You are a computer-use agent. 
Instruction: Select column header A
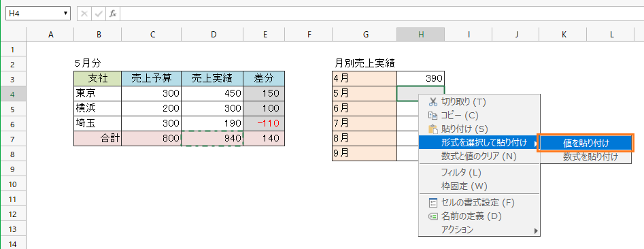point(50,35)
